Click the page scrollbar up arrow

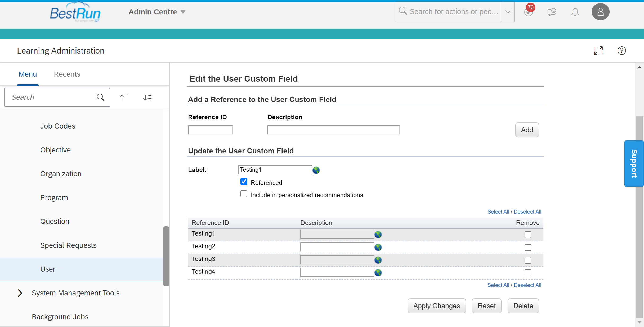tap(639, 67)
